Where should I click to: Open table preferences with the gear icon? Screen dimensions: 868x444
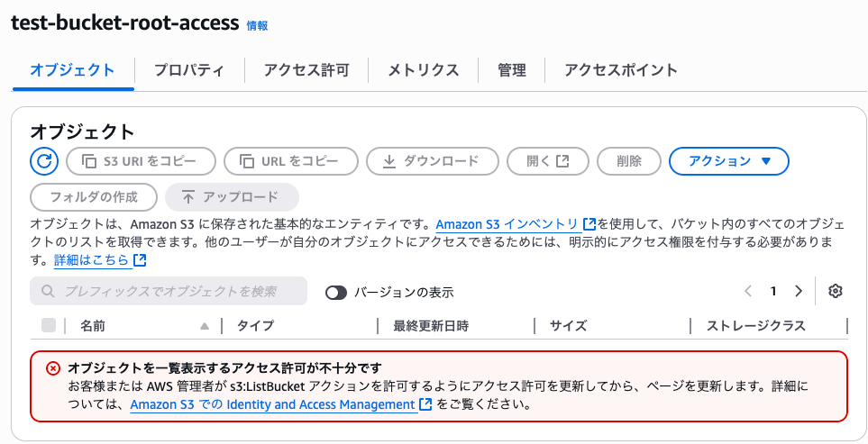[835, 292]
